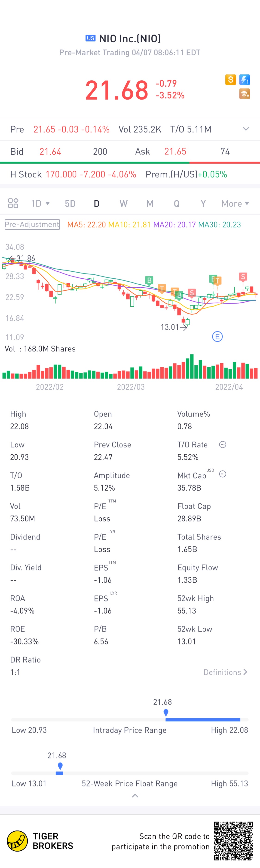This screenshot has width=260, height=868.
Task: Tap the brown stacked layers icon
Action: coord(245,94)
